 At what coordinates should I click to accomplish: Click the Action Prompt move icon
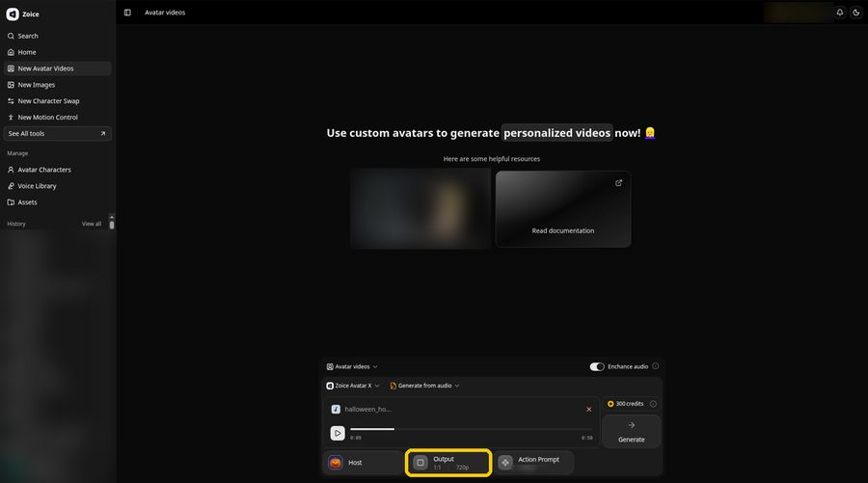(505, 463)
